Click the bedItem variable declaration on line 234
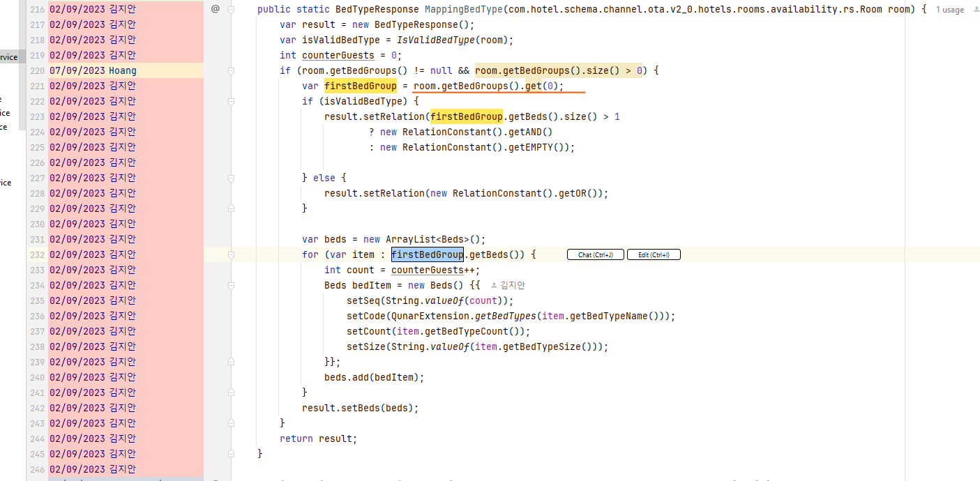Image resolution: width=980 pixels, height=481 pixels. (372, 285)
